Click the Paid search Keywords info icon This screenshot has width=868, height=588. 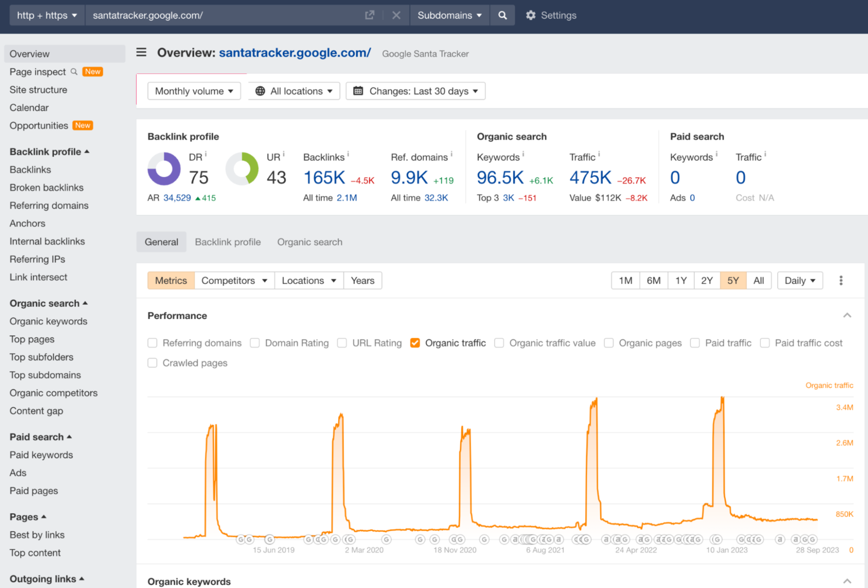point(716,155)
